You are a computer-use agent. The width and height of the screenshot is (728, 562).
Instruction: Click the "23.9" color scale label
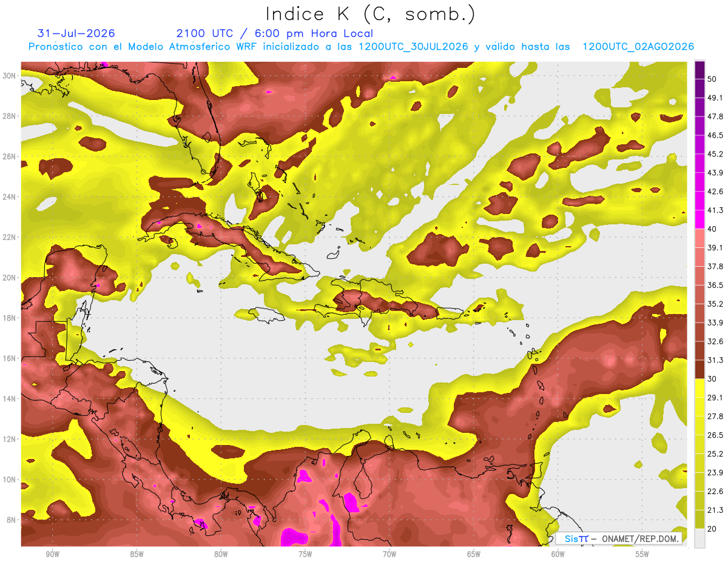coord(715,473)
